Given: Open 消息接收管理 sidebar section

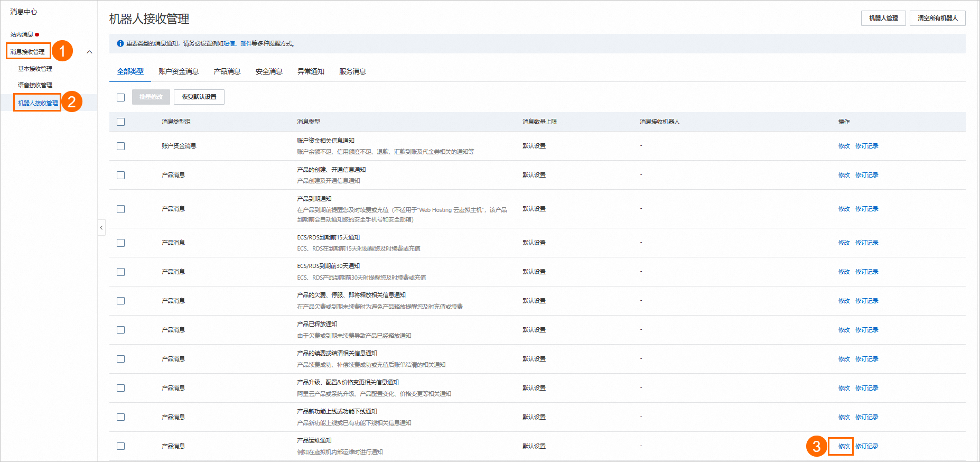Looking at the screenshot, I should pos(27,52).
